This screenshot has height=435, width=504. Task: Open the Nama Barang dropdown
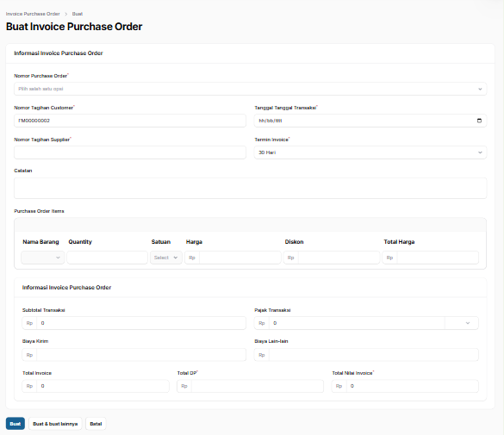pyautogui.click(x=43, y=258)
